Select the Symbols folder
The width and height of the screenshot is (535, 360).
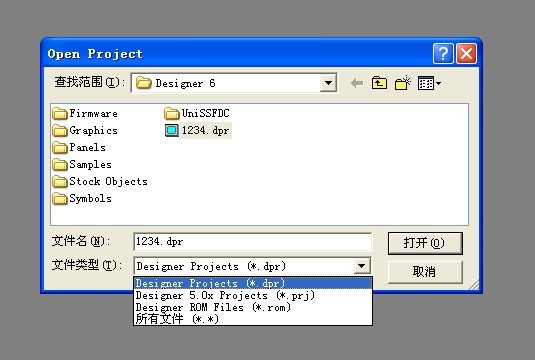click(82, 198)
